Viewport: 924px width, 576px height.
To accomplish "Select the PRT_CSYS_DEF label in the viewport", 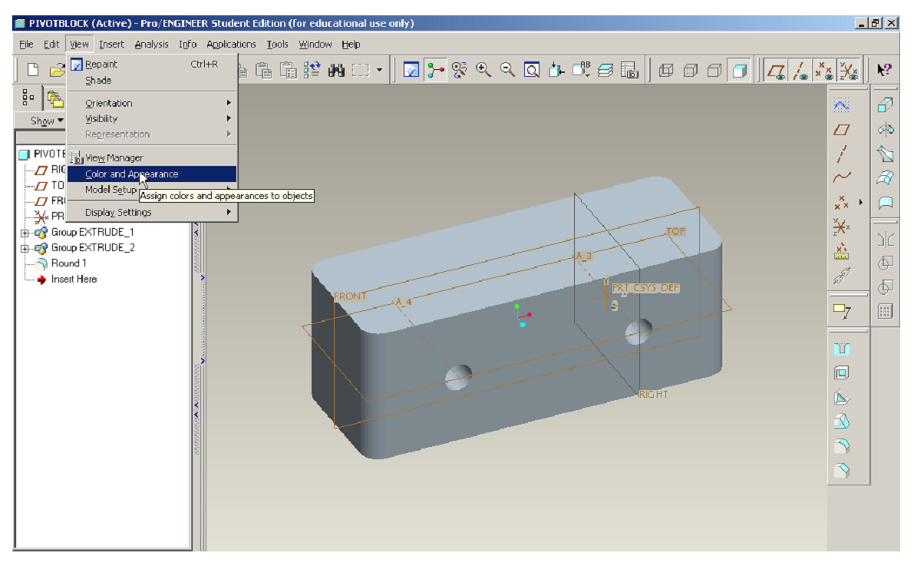I will click(x=645, y=288).
